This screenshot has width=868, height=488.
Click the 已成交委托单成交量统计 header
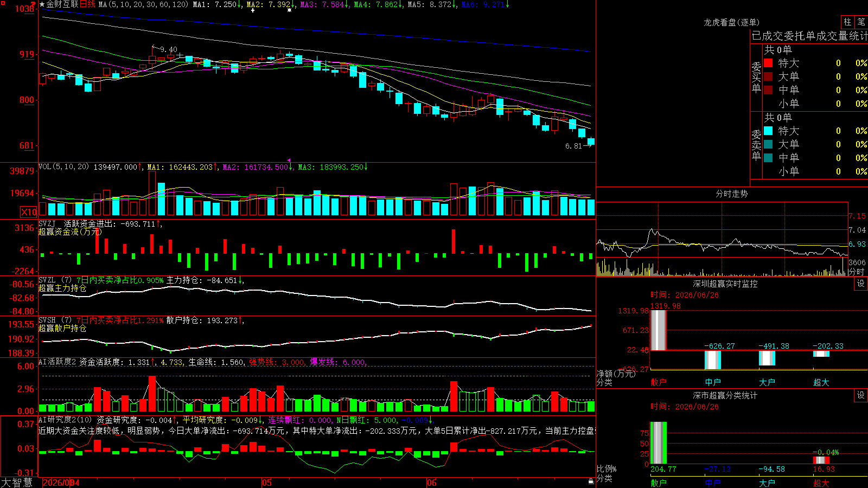810,36
